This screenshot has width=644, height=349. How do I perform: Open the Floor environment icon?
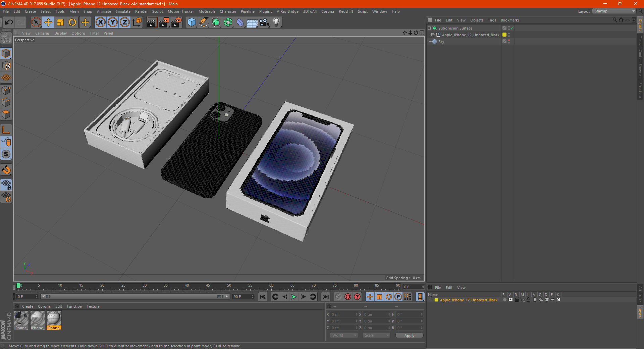pyautogui.click(x=252, y=22)
